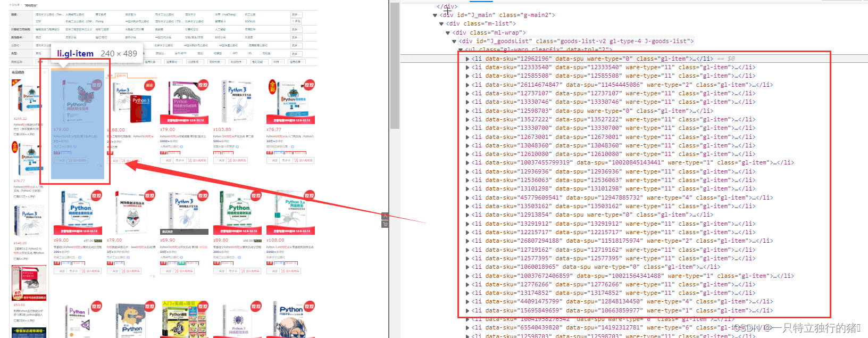Expand li node with data-sku 12962196

tap(468, 59)
